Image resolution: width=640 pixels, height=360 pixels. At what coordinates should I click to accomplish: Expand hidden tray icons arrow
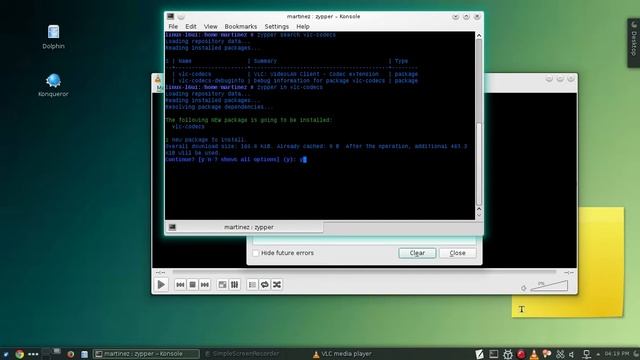tap(598, 354)
